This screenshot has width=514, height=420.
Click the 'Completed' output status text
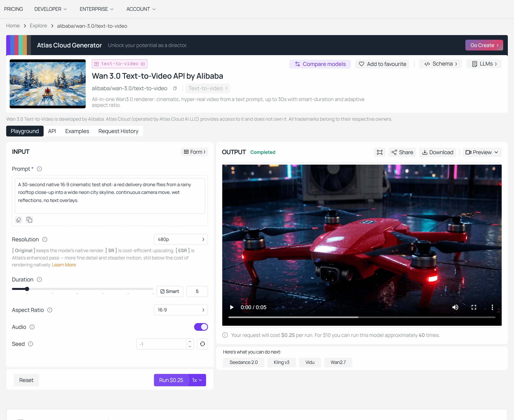[x=263, y=152]
